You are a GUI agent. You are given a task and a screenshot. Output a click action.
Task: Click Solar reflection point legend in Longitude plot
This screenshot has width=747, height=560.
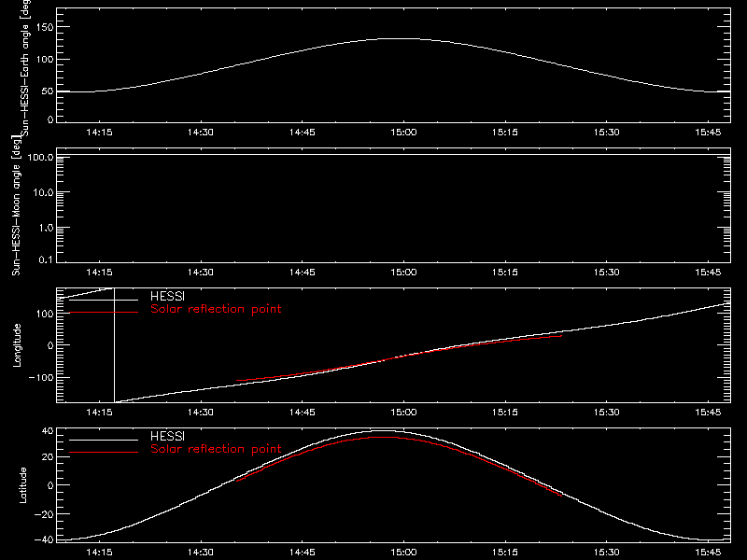pyautogui.click(x=216, y=309)
